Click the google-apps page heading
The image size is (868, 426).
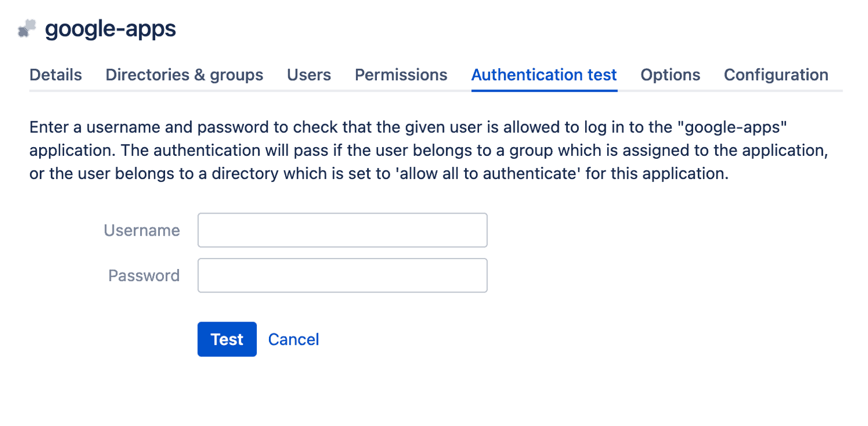point(111,29)
